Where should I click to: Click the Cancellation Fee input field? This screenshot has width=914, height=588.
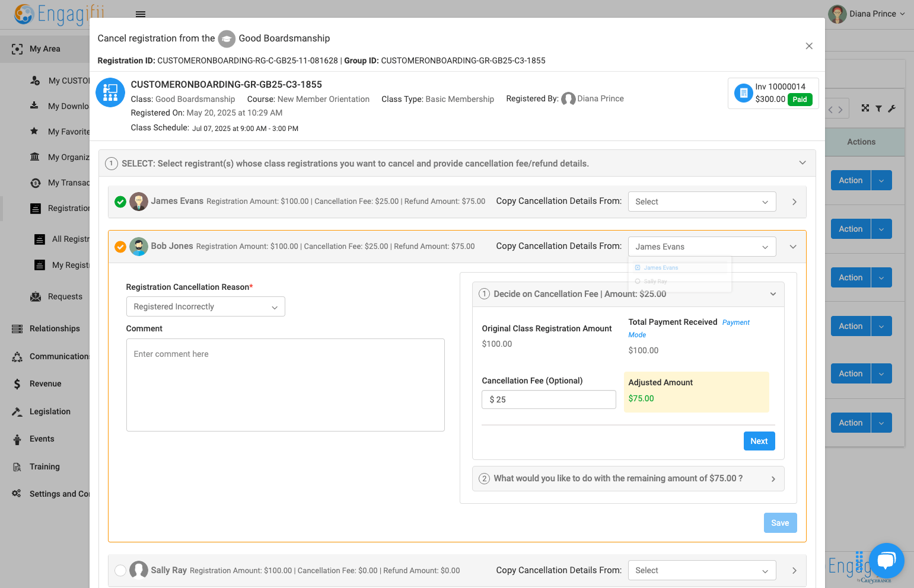[x=549, y=400]
